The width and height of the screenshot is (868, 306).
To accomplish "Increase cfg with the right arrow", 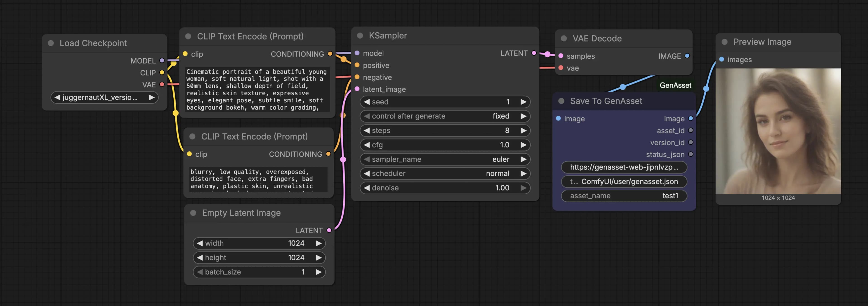I will point(523,145).
